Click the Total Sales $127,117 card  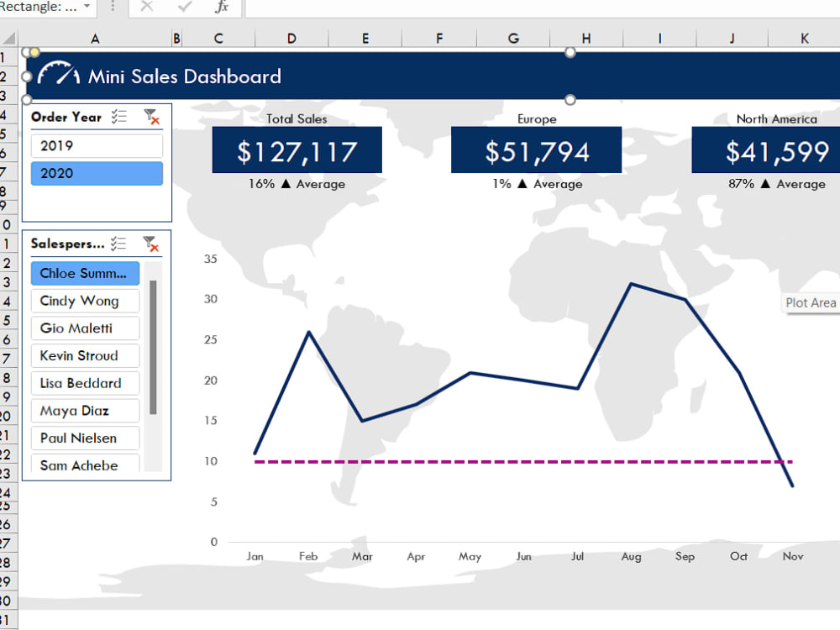[x=297, y=150]
